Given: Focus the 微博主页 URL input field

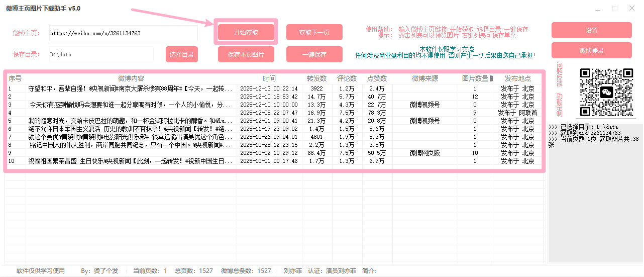Looking at the screenshot, I should (x=124, y=33).
